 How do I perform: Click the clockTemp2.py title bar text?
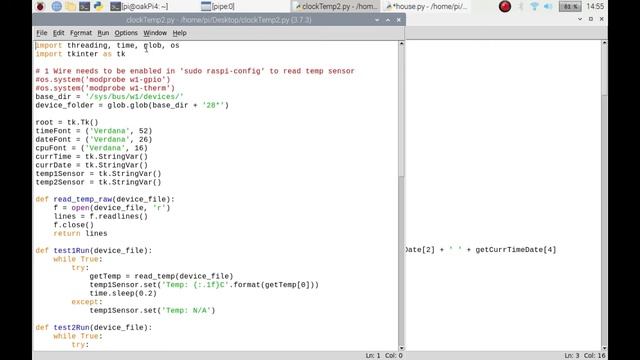pos(219,20)
